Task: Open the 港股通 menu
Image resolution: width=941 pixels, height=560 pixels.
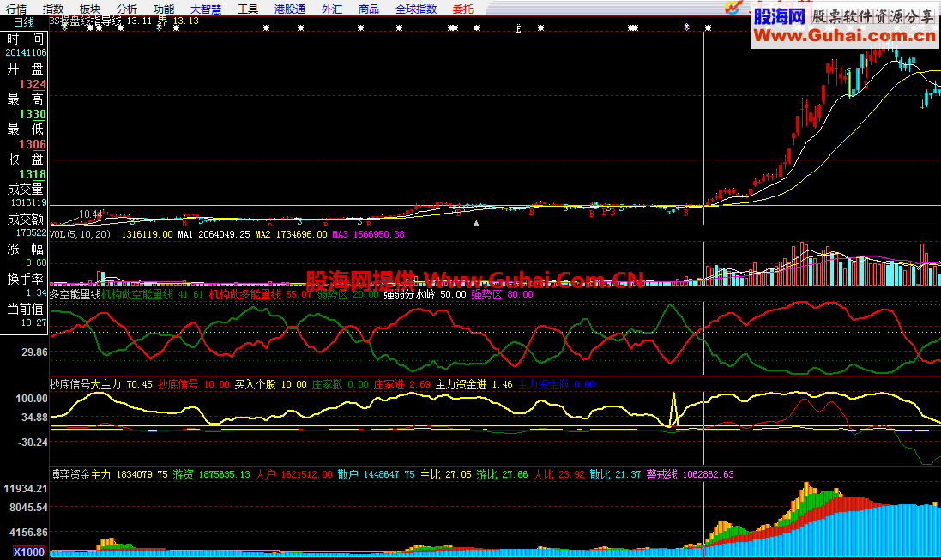Action: 289,9
